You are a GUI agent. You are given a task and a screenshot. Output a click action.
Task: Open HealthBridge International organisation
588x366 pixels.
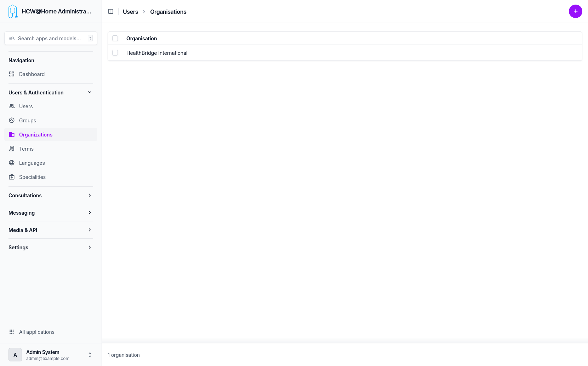(x=156, y=53)
